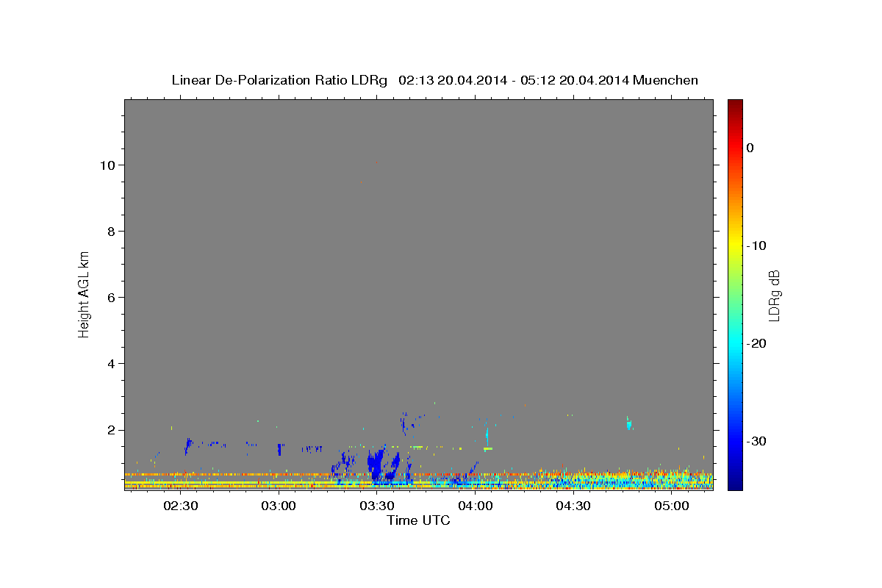Click the Height AGL km axis title
Image resolution: width=882 pixels, height=588 pixels.
(x=85, y=294)
